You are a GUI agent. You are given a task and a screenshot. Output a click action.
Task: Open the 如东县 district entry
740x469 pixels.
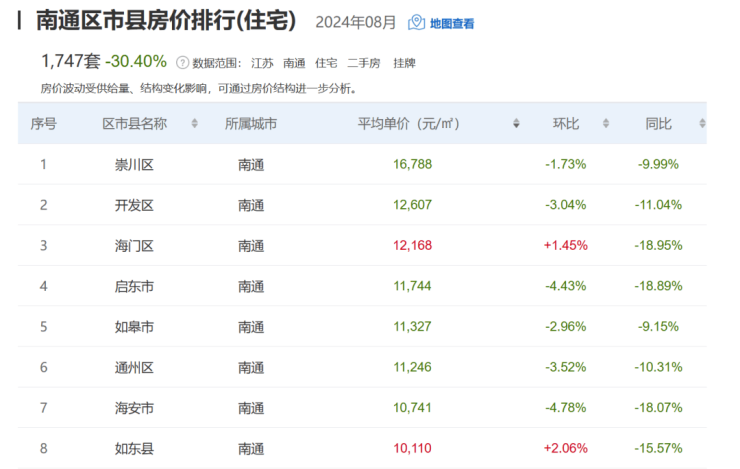(135, 449)
